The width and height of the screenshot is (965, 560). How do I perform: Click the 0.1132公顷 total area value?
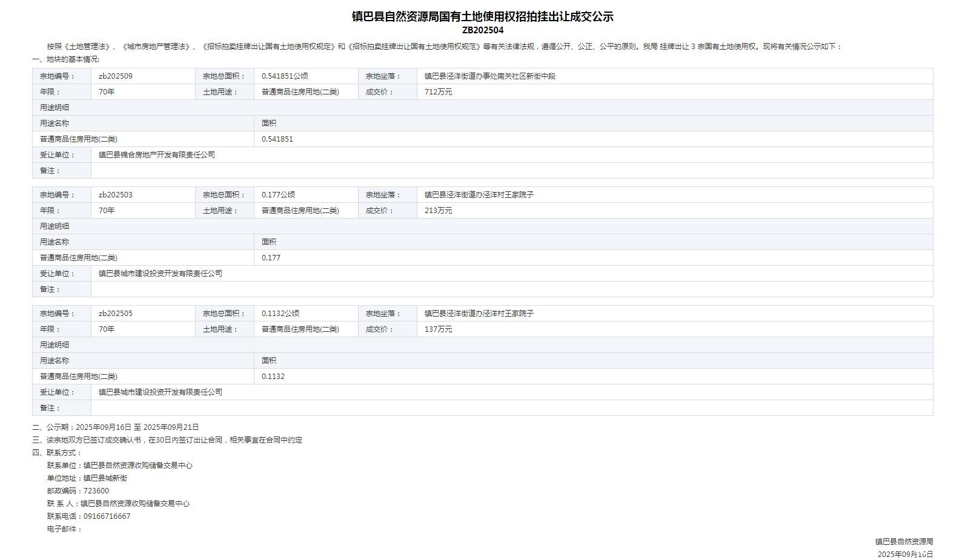coord(280,314)
